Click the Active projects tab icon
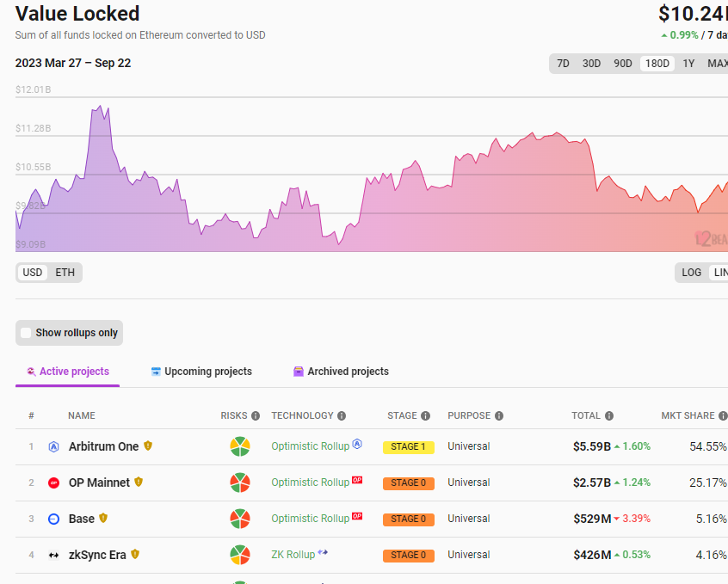728x584 pixels. [31, 372]
